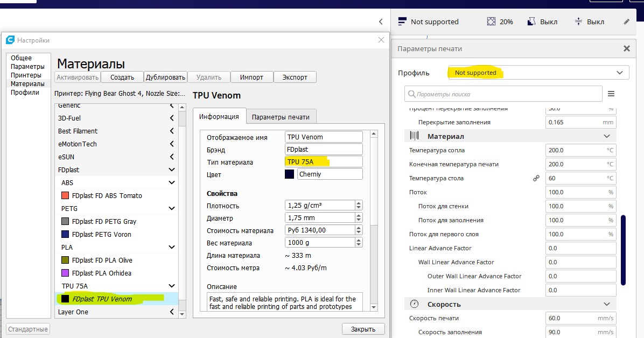The width and height of the screenshot is (644, 338).
Task: Click the Закрыть button
Action: (x=363, y=329)
